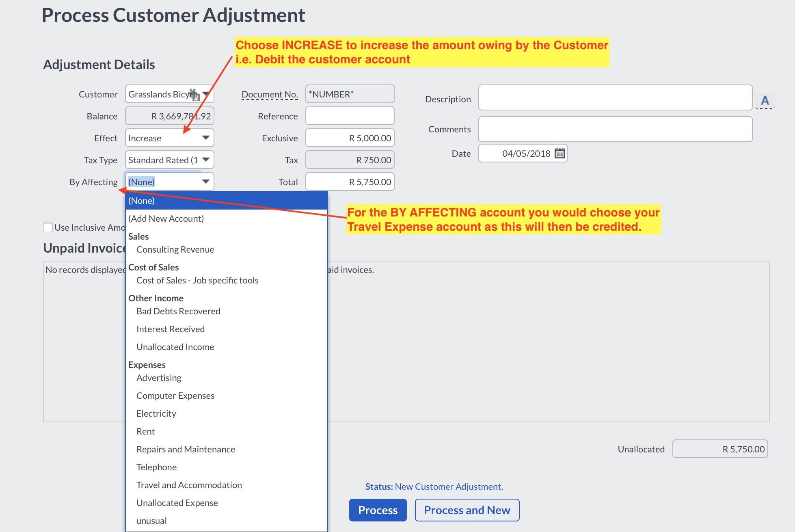Expand the Tax Type dropdown
Image resolution: width=795 pixels, height=532 pixels.
click(205, 160)
